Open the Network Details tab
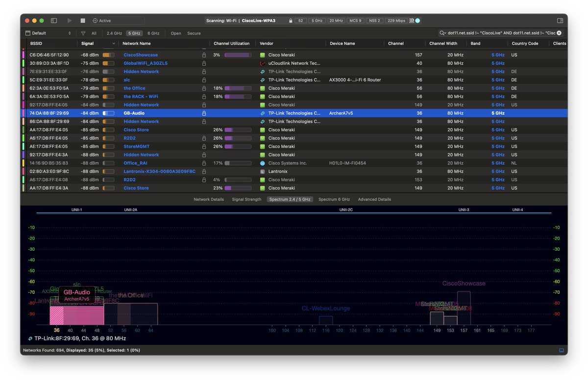The image size is (588, 382). coord(209,199)
